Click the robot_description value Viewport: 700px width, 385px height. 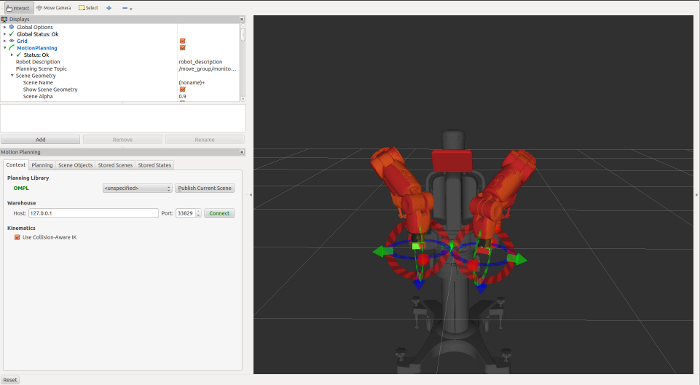tap(200, 62)
